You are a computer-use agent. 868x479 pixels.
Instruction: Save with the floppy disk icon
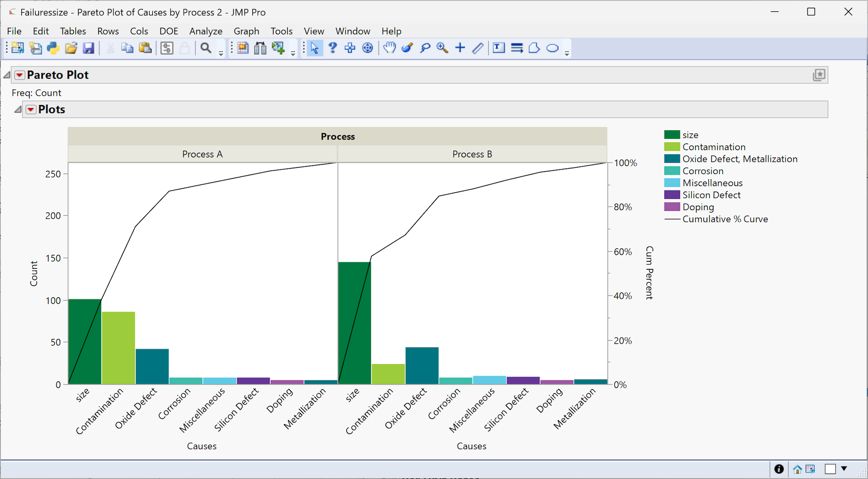pyautogui.click(x=89, y=48)
